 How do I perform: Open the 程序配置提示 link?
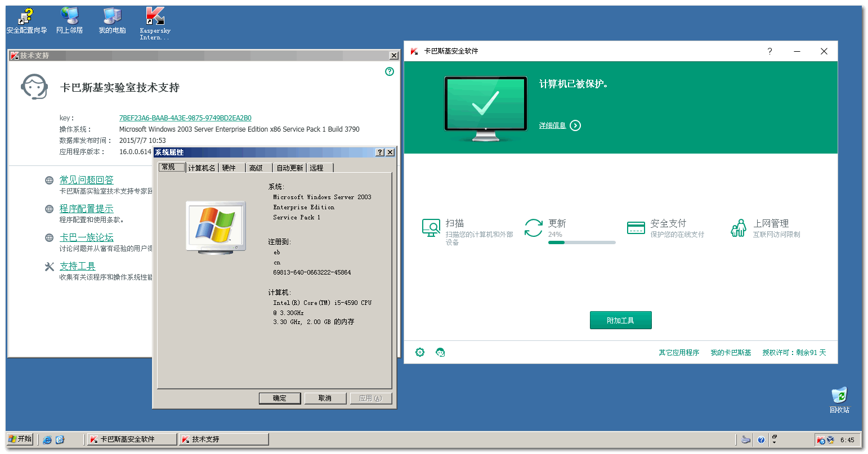pyautogui.click(x=87, y=209)
